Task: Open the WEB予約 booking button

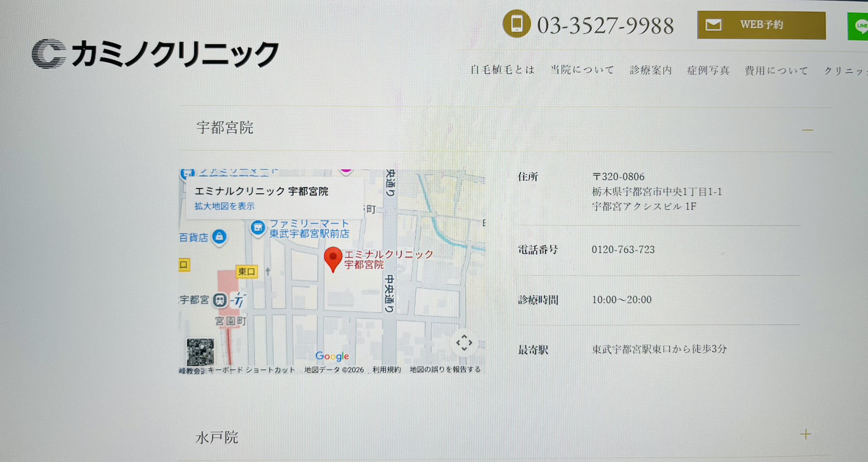Action: point(761,25)
